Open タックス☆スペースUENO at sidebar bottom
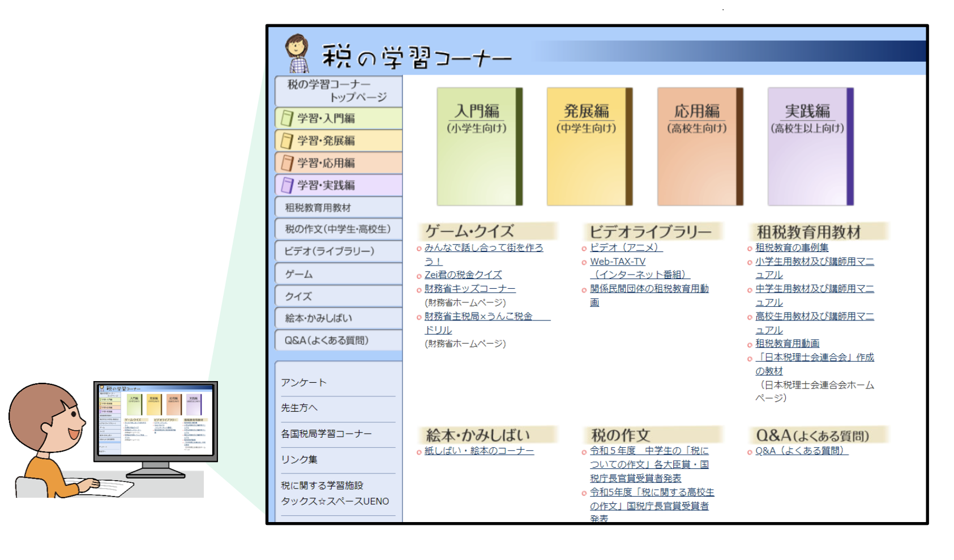This screenshot has height=560, width=954. coord(334,501)
